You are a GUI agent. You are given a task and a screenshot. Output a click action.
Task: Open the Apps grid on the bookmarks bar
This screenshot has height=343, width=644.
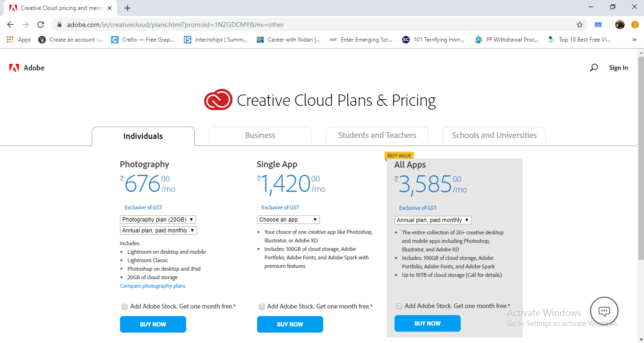tap(10, 39)
